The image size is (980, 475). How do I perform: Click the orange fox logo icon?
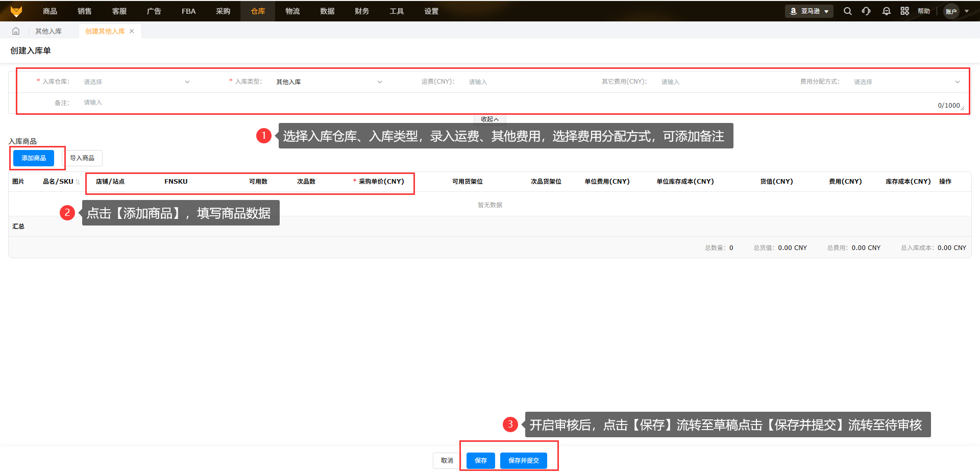click(16, 11)
